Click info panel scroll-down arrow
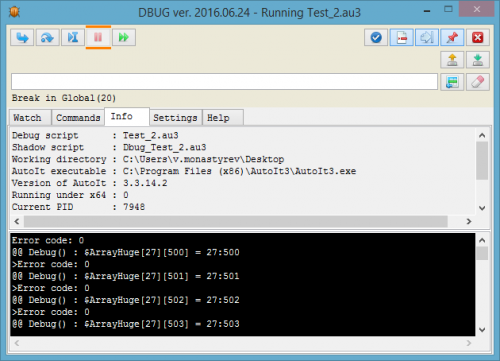 482,208
